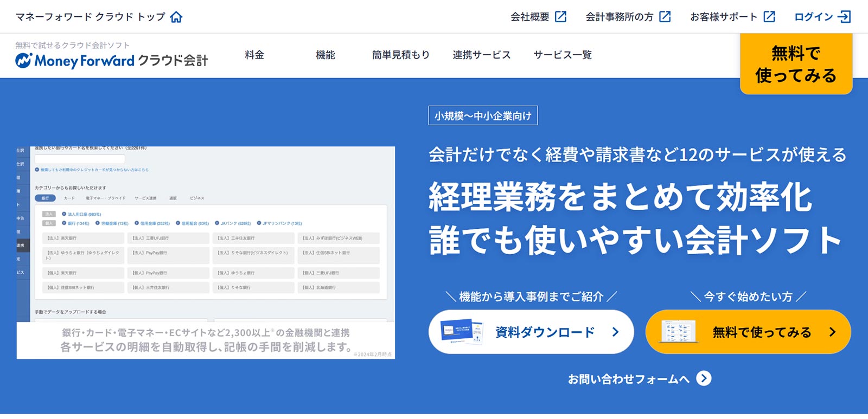The width and height of the screenshot is (868, 419).
Task: Choose 【個人】PayPay銀行 in the bank grid
Action: [x=168, y=273]
